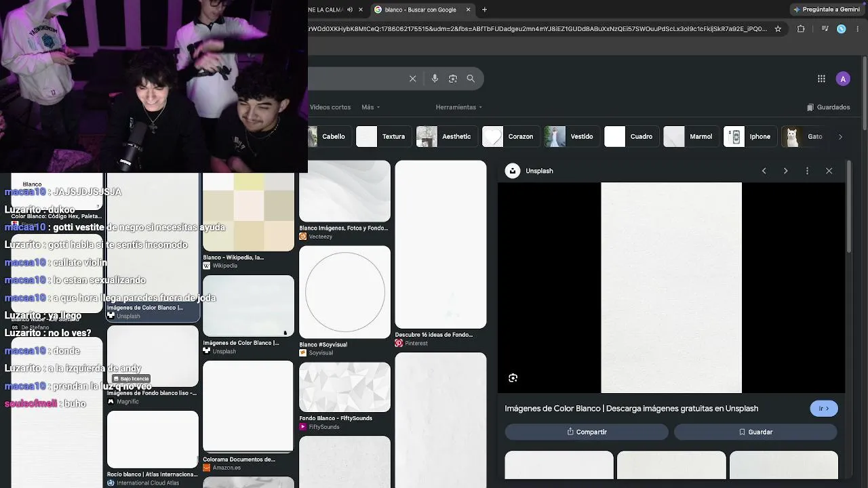Open more options in image preview panel
This screenshot has width=868, height=488.
coord(807,171)
